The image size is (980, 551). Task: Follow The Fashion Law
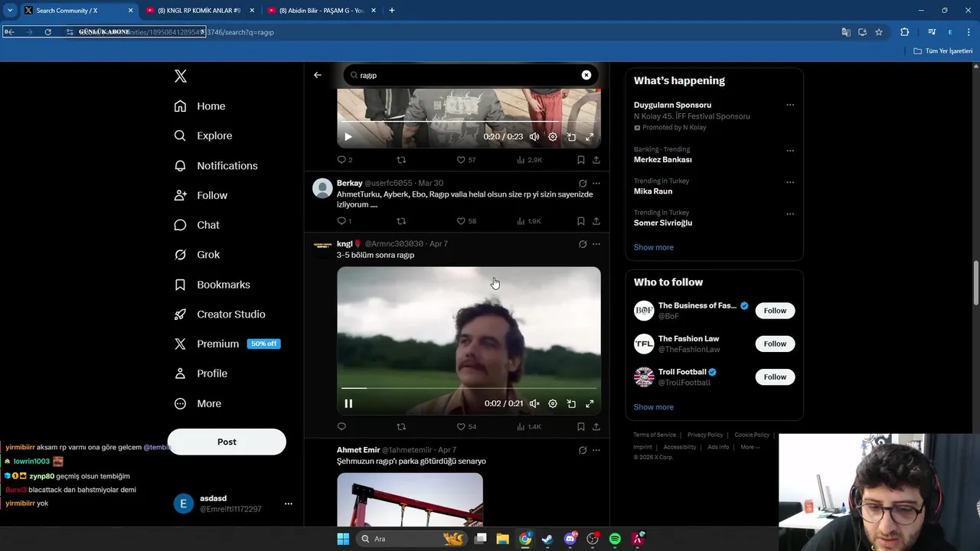click(775, 344)
